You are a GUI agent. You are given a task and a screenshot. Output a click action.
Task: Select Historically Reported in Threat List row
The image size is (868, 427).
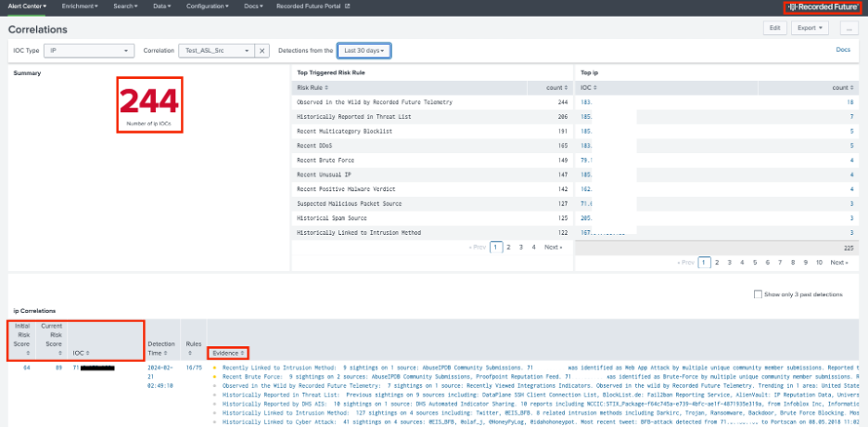pyautogui.click(x=432, y=117)
